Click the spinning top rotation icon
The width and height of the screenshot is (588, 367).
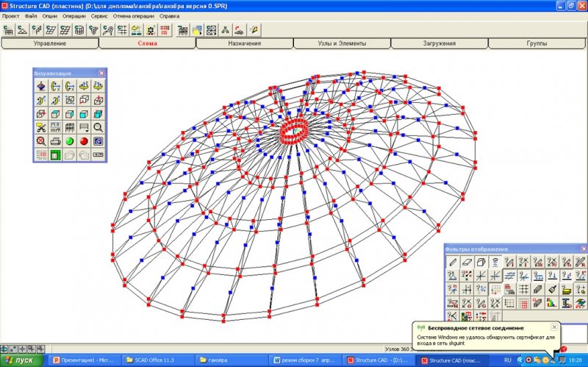click(x=40, y=86)
